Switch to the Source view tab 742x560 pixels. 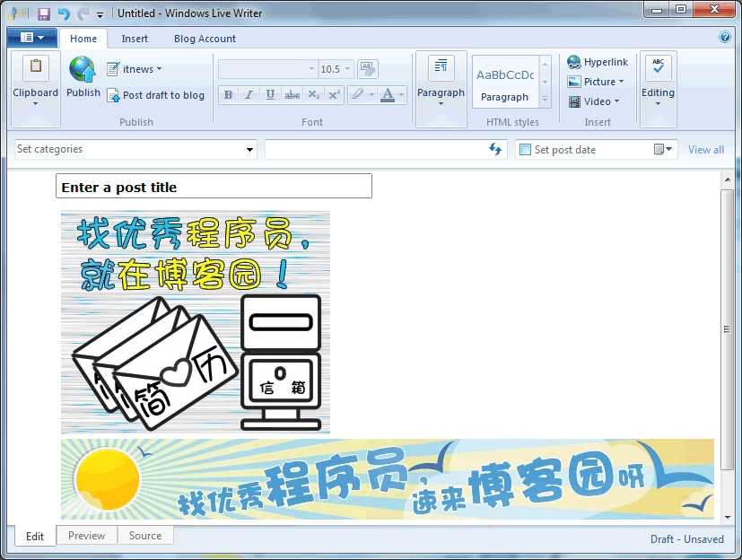coord(145,536)
